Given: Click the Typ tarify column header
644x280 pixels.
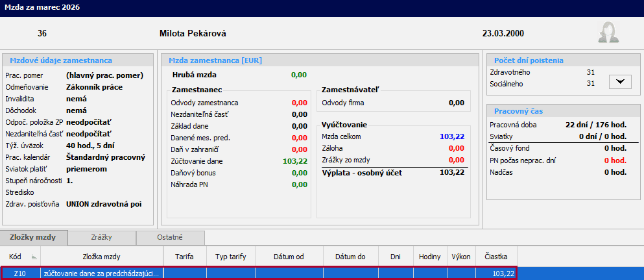Looking at the screenshot, I should tap(230, 257).
